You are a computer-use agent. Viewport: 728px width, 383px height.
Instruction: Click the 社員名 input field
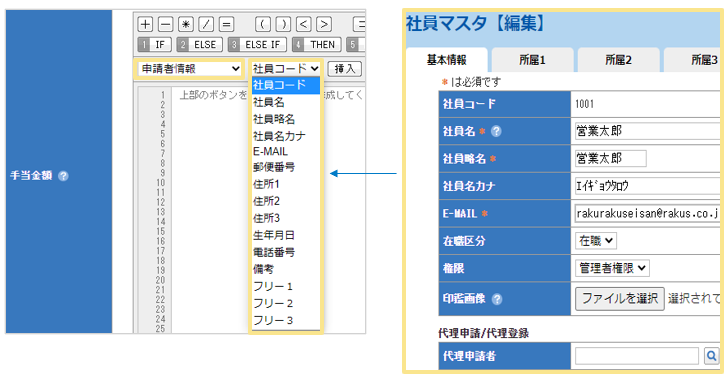(647, 131)
